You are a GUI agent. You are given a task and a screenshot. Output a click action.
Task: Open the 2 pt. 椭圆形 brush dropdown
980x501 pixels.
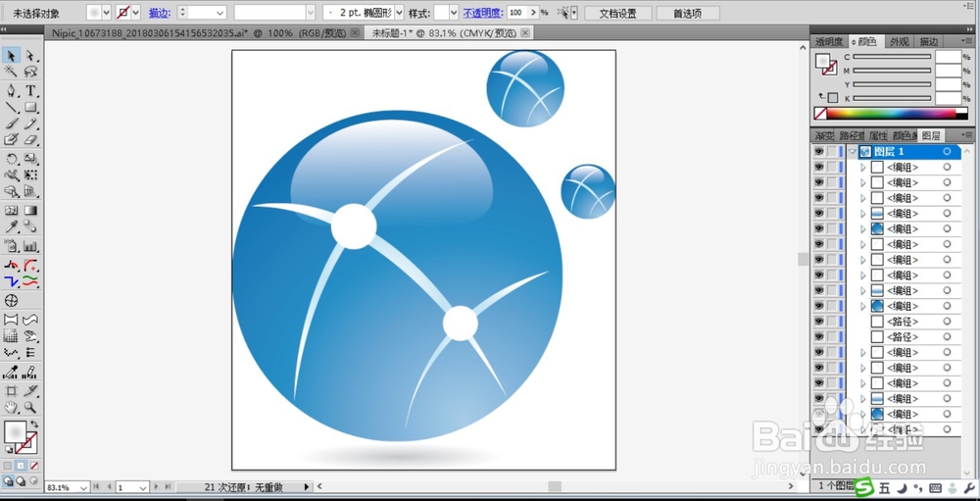coord(399,13)
